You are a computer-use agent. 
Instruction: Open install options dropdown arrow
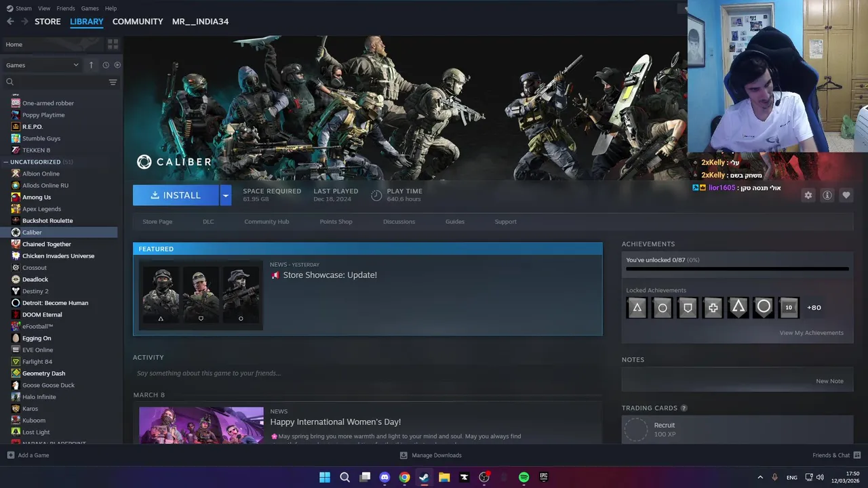coord(226,195)
